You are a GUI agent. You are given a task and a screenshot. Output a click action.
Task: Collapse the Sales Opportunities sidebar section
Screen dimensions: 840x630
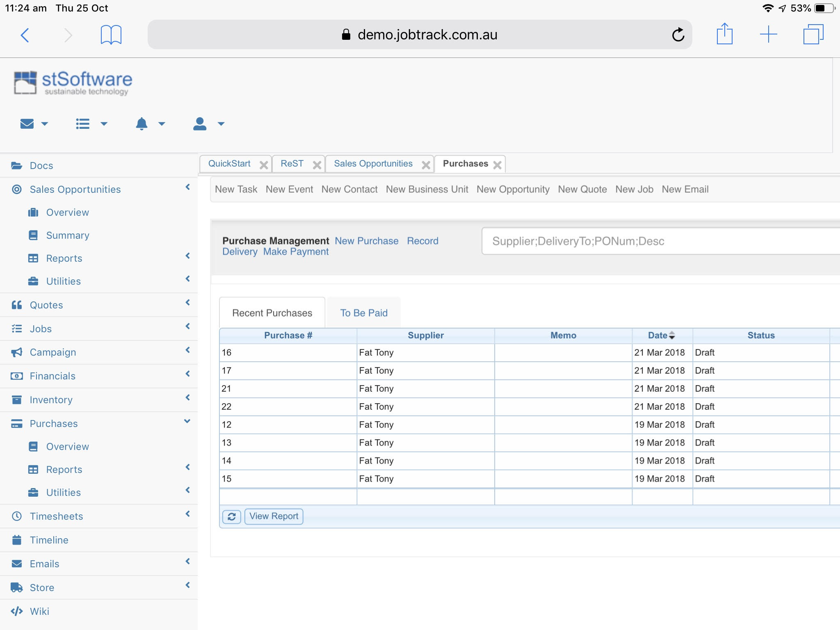click(x=188, y=187)
